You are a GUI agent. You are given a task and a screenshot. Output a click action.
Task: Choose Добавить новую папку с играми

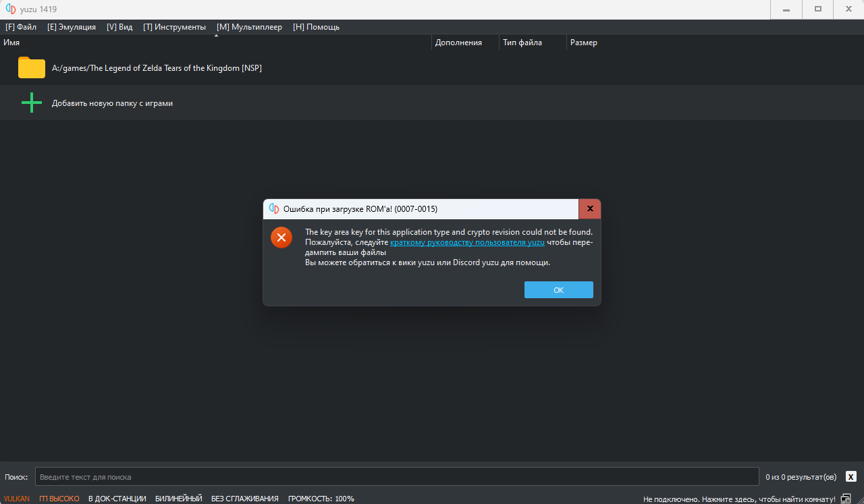click(432, 103)
